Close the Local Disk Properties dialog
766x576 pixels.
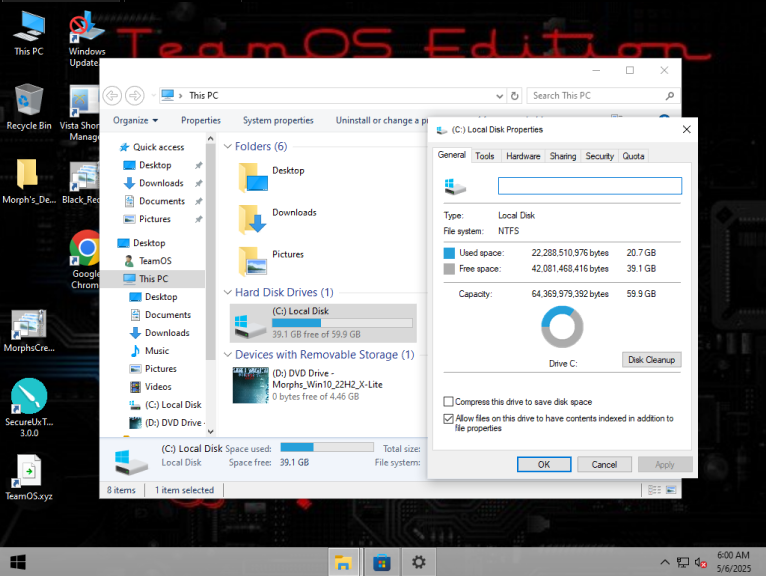pos(686,129)
